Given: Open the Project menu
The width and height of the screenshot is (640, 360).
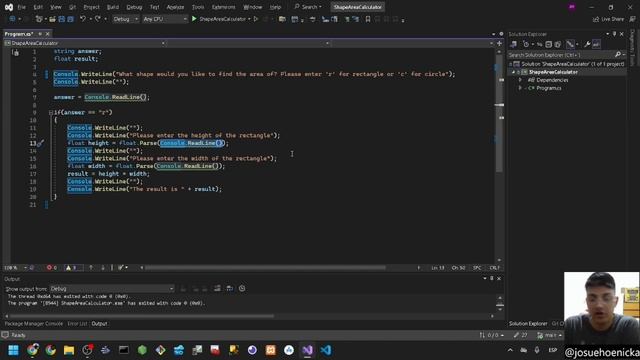Looking at the screenshot, I should coord(91,7).
